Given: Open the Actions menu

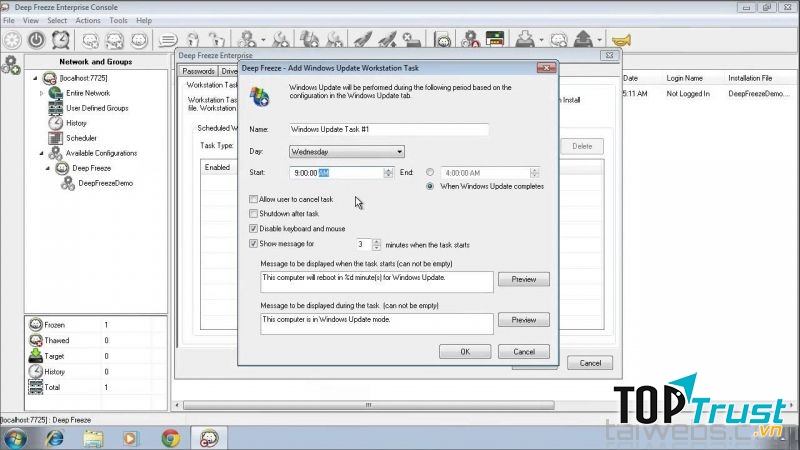Looking at the screenshot, I should click(x=88, y=20).
